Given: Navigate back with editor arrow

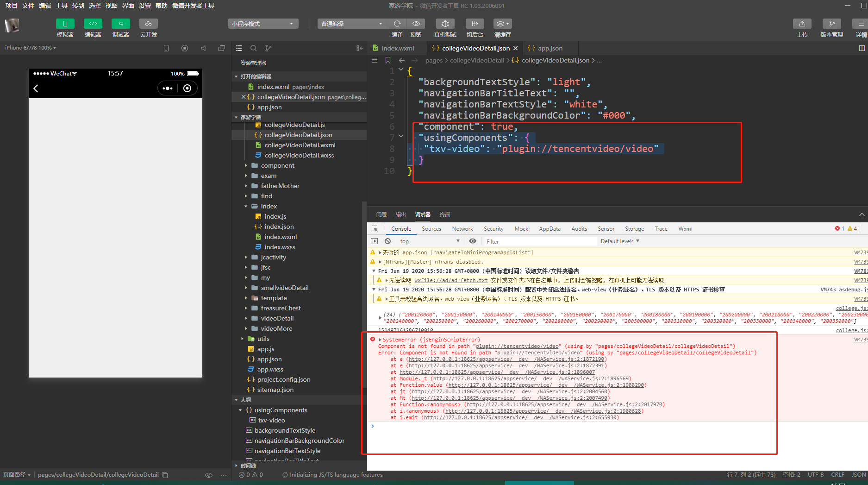Looking at the screenshot, I should 402,61.
